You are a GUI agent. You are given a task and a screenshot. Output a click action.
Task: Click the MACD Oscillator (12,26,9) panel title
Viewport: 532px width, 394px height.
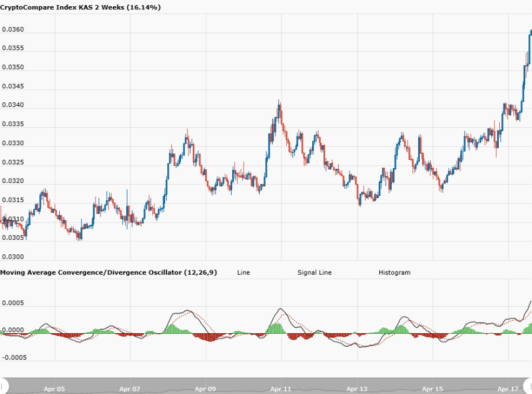pos(109,273)
